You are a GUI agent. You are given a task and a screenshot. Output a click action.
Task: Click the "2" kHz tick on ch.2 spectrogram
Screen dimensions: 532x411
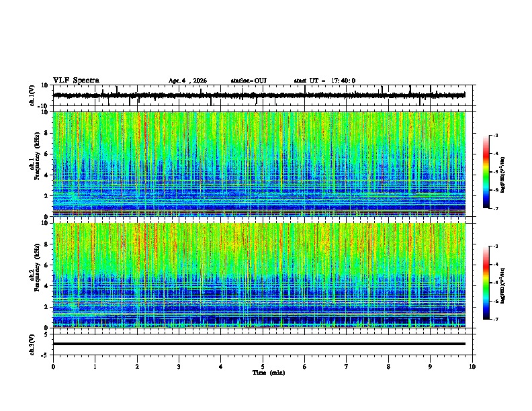(x=46, y=307)
